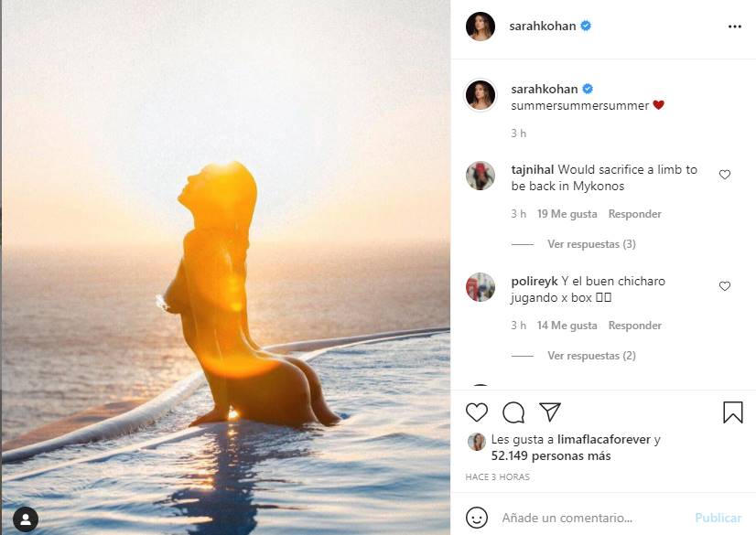Share the post using the paper plane icon

549,412
